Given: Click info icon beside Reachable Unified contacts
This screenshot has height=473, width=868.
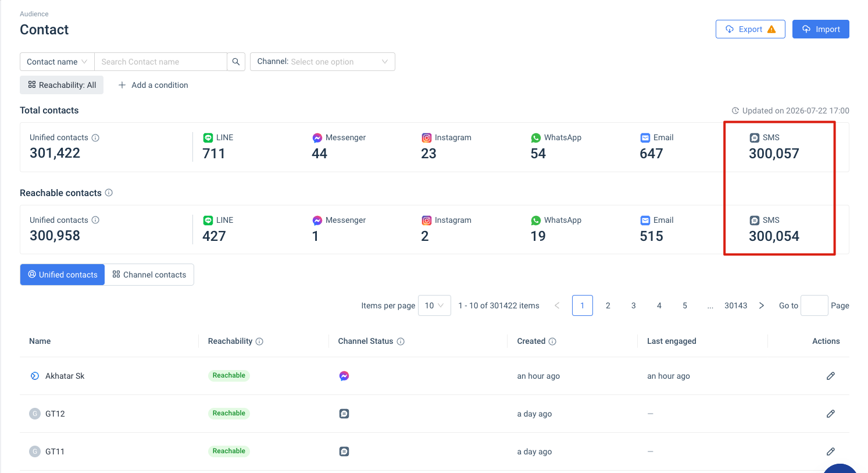Looking at the screenshot, I should (95, 221).
